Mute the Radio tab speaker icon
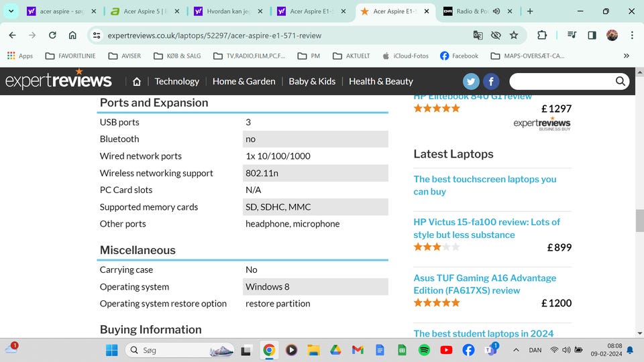Image resolution: width=644 pixels, height=362 pixels. pos(496,11)
